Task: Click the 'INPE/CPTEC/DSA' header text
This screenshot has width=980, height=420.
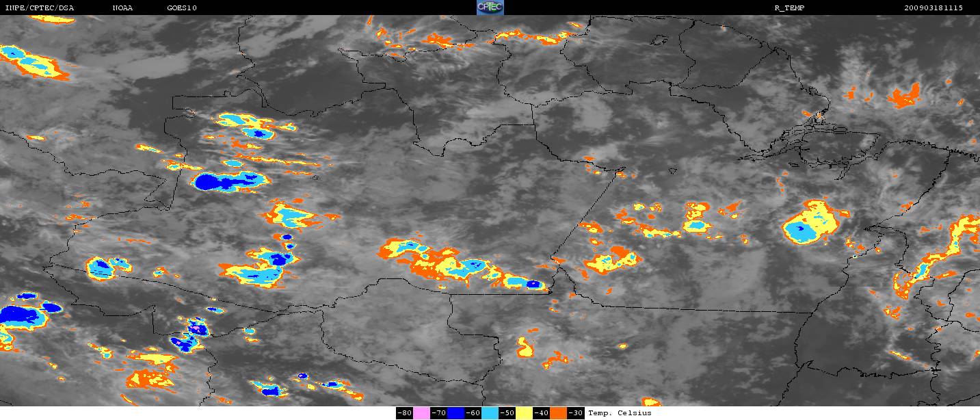Action: click(39, 8)
